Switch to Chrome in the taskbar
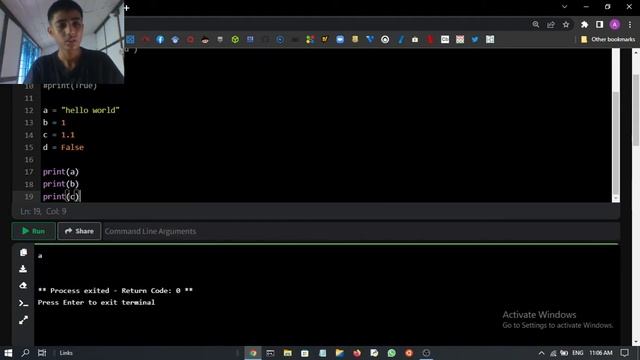Viewport: 640px width, 360px height. click(253, 353)
